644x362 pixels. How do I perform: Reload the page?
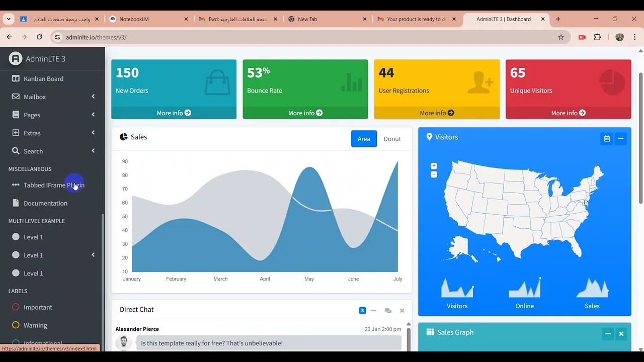(x=39, y=37)
